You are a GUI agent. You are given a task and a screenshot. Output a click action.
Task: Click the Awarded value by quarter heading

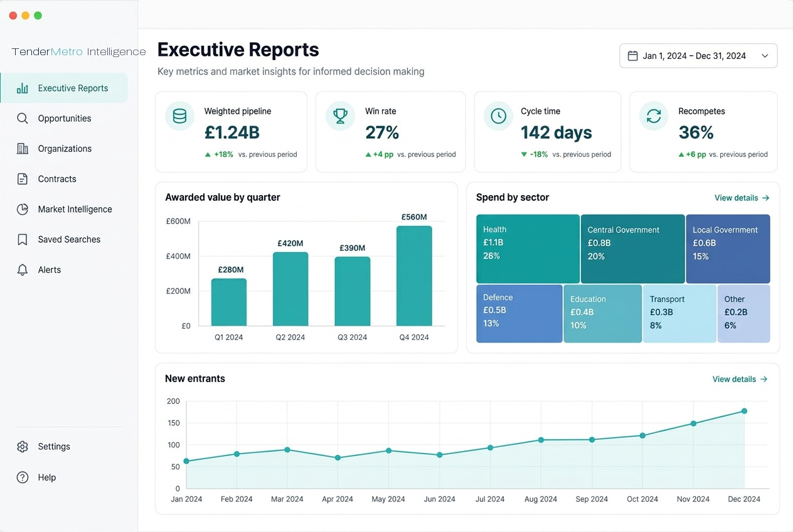(223, 198)
